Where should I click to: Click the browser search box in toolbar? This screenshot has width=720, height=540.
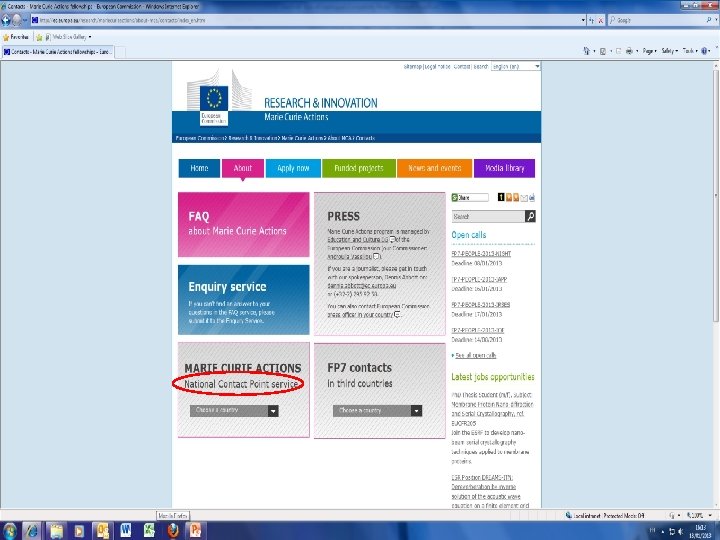point(659,20)
